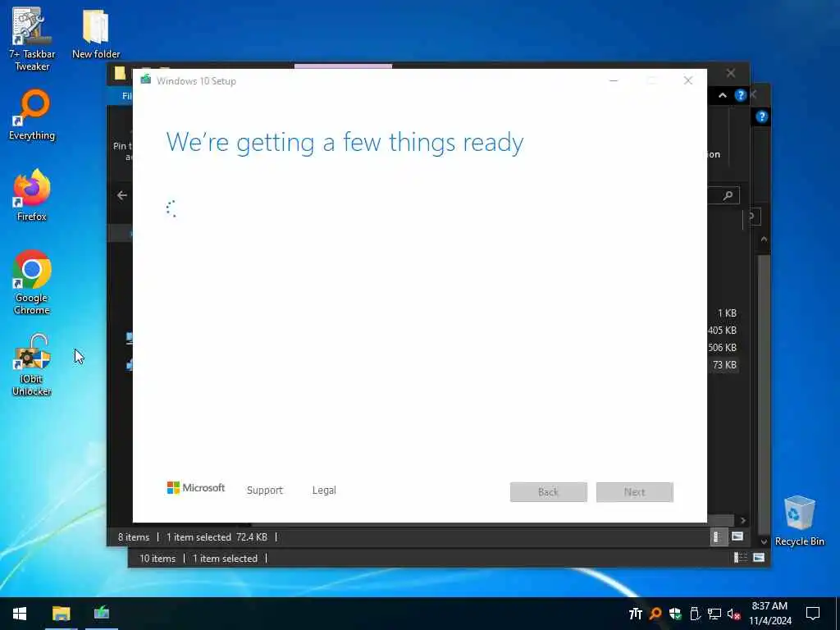This screenshot has height=630, width=840.
Task: Close the Windows 10 Setup window
Action: (688, 80)
